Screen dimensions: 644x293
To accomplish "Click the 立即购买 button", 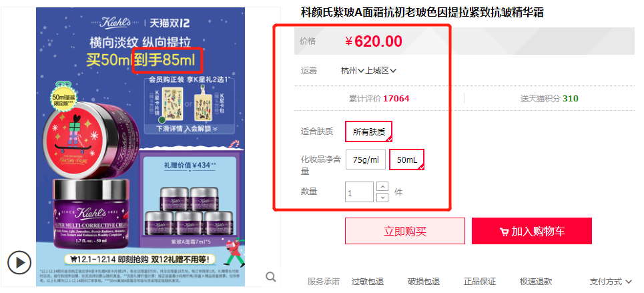I will [x=405, y=231].
